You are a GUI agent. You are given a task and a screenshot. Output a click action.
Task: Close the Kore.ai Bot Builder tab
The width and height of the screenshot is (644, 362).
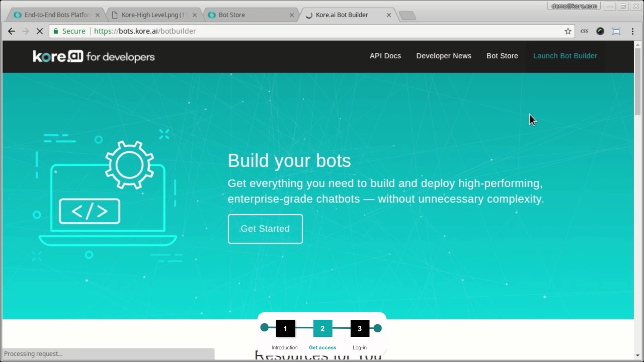pyautogui.click(x=389, y=15)
